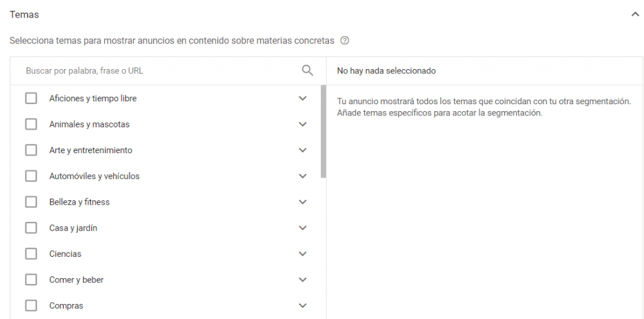This screenshot has width=644, height=319.
Task: Click the Animales y mascotas label
Action: [x=89, y=124]
